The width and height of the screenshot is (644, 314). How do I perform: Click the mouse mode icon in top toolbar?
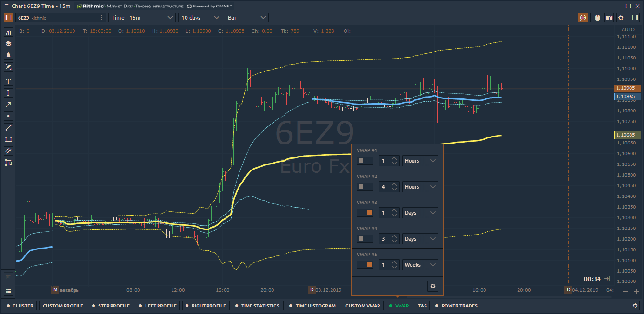tap(598, 18)
